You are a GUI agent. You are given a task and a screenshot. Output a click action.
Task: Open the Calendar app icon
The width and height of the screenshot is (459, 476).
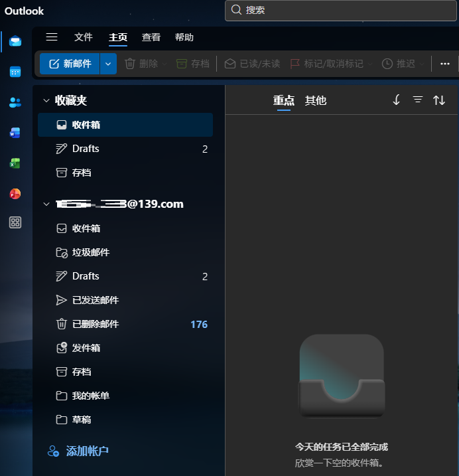click(x=15, y=72)
